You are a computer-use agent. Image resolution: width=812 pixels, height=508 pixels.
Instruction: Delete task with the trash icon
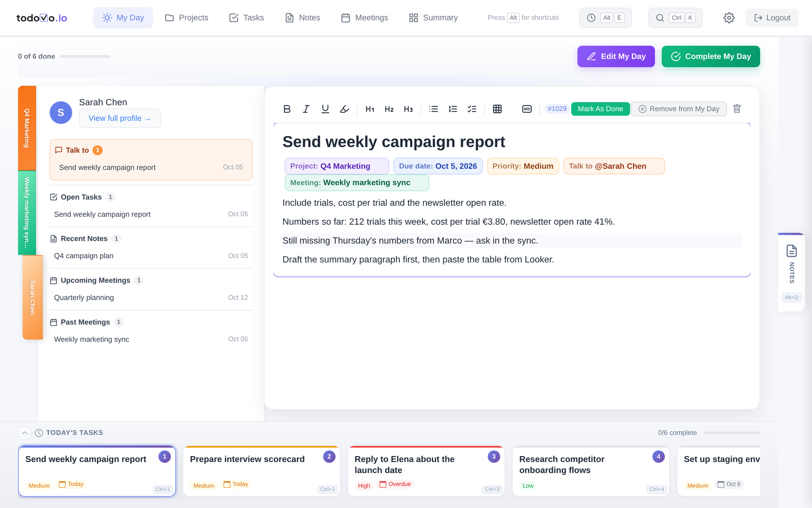(737, 109)
